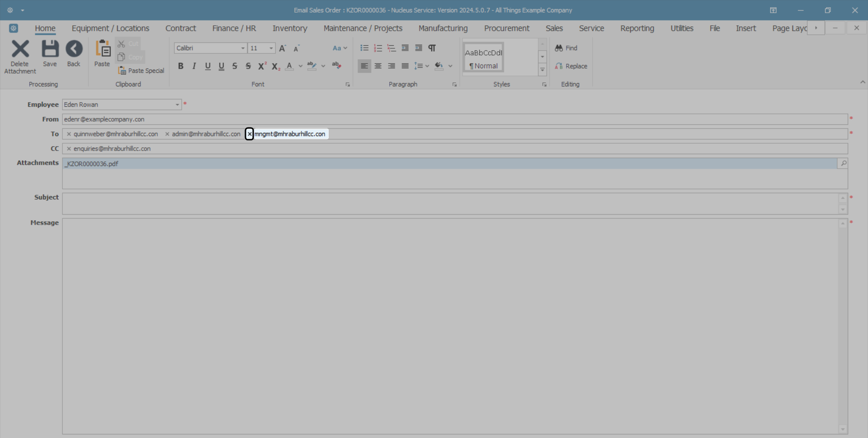The image size is (868, 438).
Task: Toggle double underline
Action: [x=222, y=66]
